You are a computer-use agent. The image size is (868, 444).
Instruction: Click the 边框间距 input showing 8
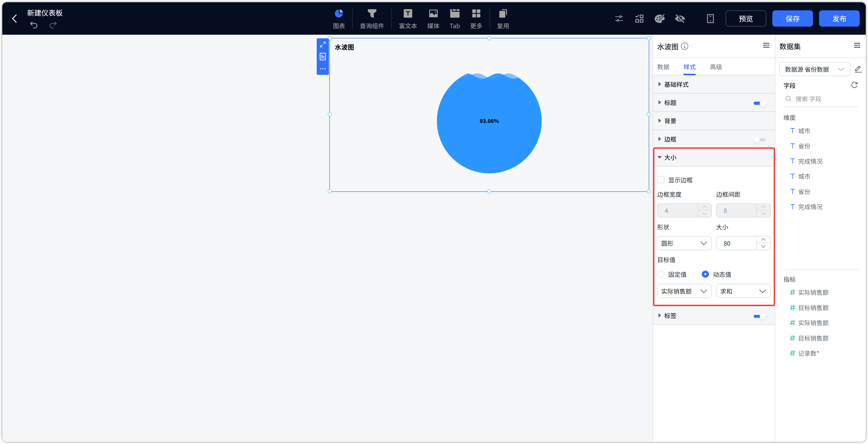[736, 211]
